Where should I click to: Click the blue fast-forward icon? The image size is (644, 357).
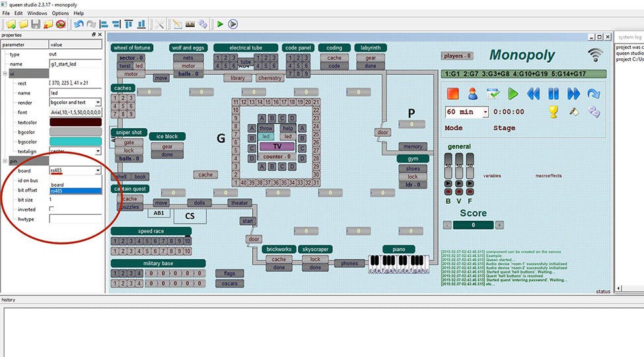tap(573, 93)
